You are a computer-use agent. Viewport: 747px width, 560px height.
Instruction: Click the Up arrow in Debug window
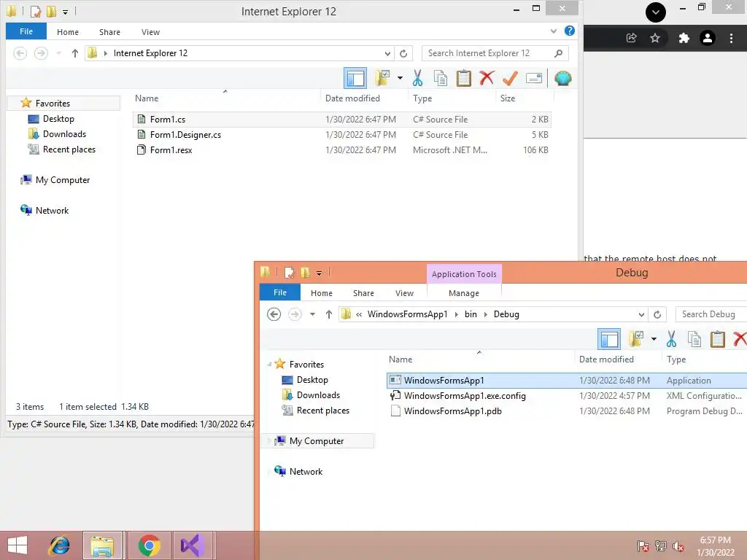(329, 314)
